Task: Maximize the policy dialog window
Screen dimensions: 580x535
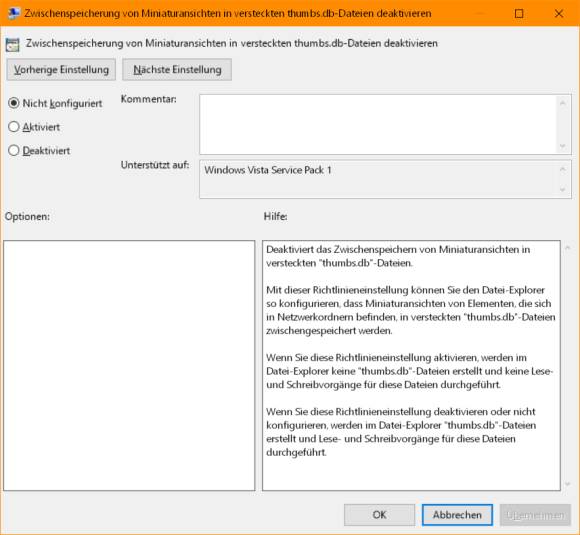Action: (x=519, y=14)
